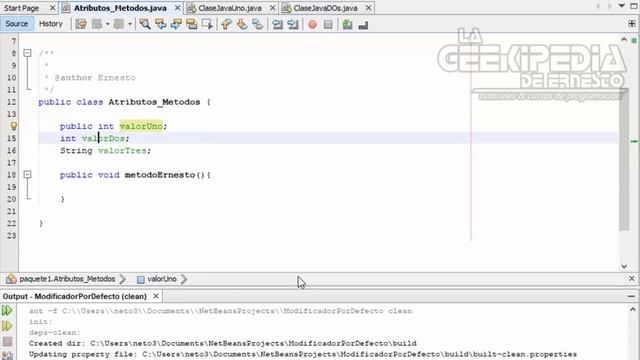Close the breadcrumb bar
The height and width of the screenshot is (360, 640).
[632, 278]
